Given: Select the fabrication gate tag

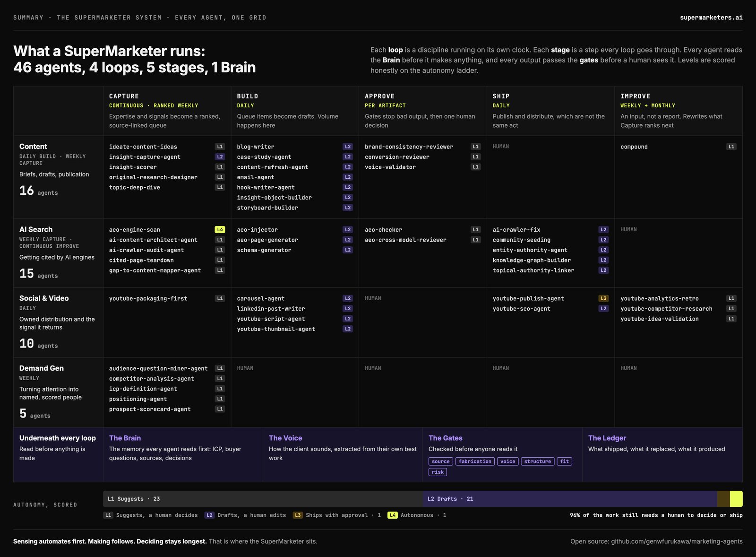Looking at the screenshot, I should pos(475,461).
